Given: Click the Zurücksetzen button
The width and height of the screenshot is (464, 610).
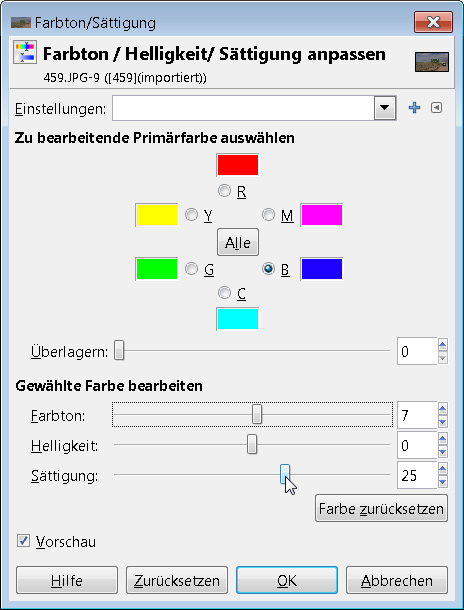Looking at the screenshot, I should click(177, 580).
